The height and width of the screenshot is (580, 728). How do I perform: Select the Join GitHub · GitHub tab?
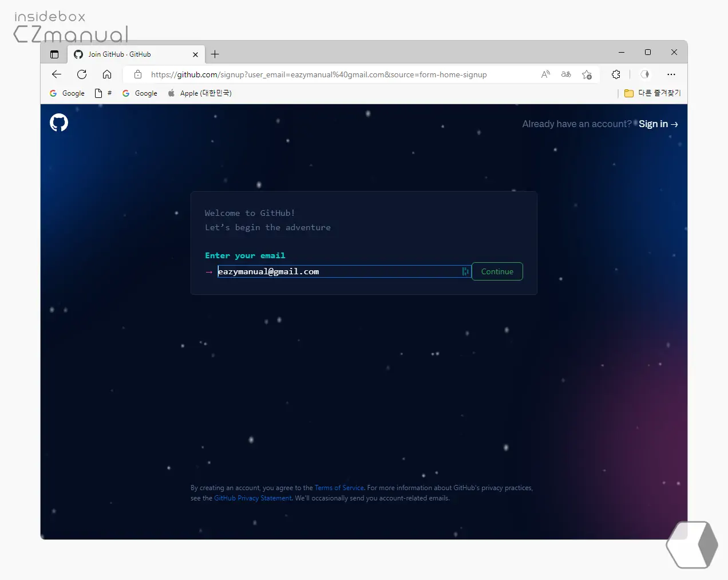[x=136, y=54]
